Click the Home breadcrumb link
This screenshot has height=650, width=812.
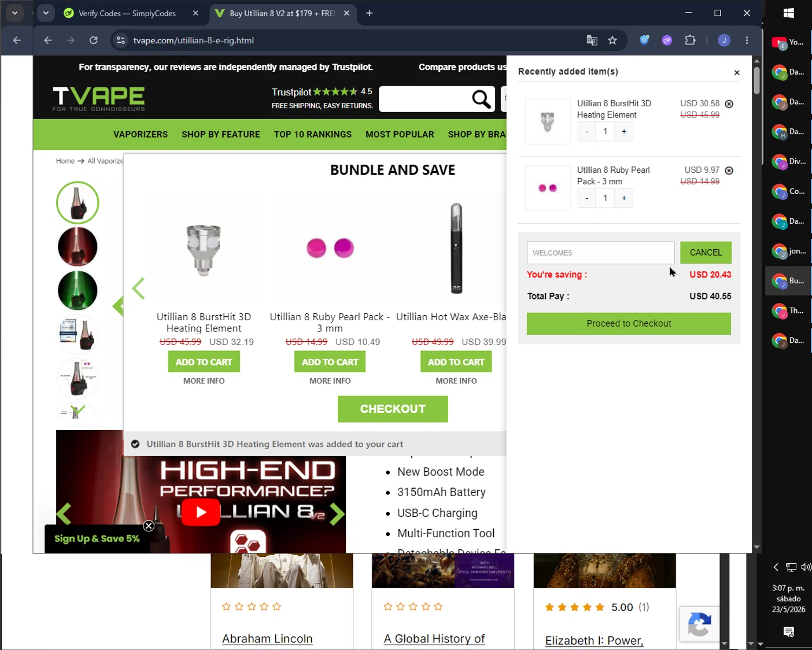pos(65,161)
